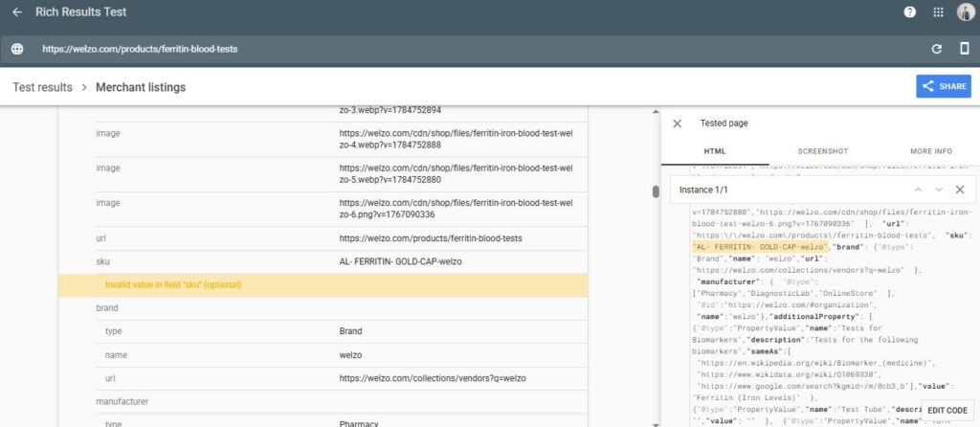
Task: Click the welzo-5.webp image value
Action: coord(456,174)
